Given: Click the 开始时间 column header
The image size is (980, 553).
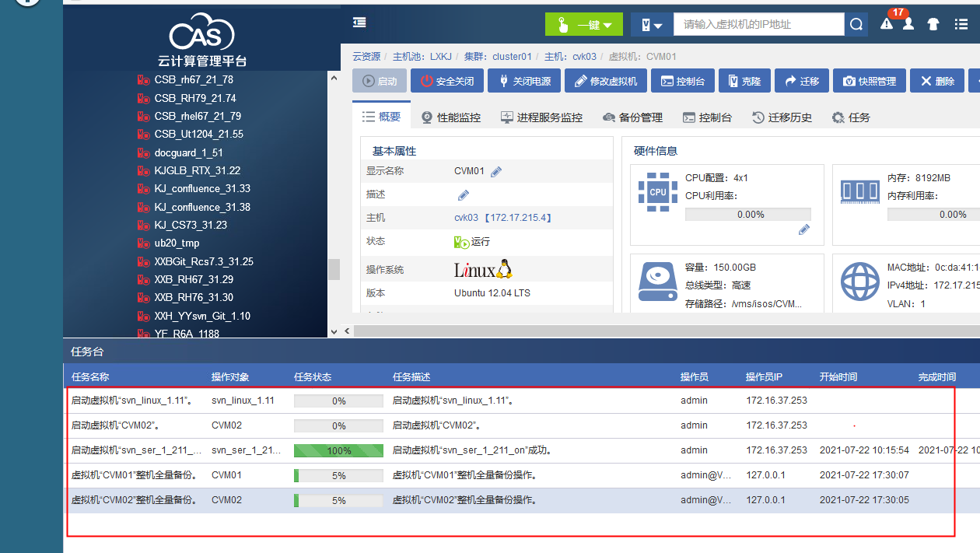Looking at the screenshot, I should [x=838, y=376].
